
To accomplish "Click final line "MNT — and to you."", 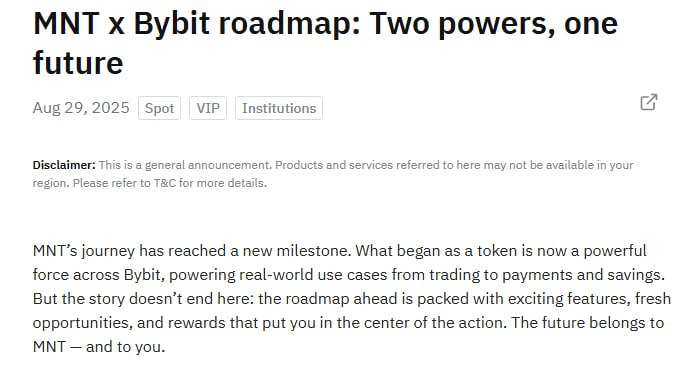I will 99,347.
